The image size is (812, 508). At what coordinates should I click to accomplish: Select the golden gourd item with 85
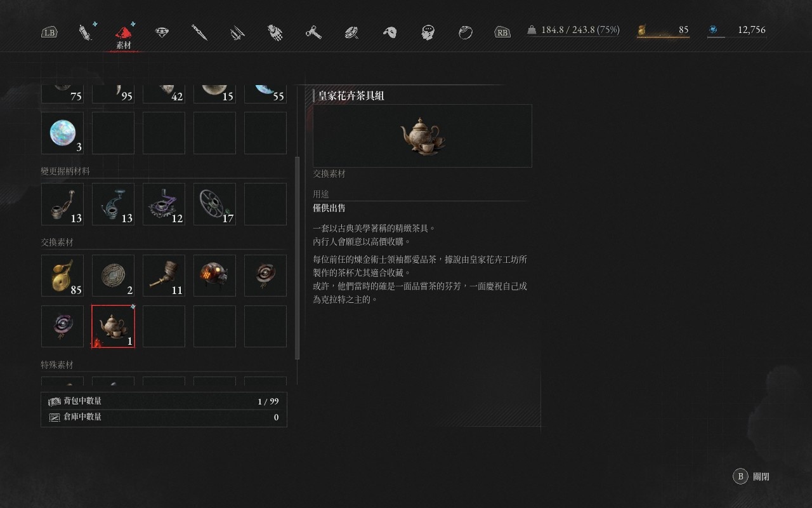pos(62,276)
